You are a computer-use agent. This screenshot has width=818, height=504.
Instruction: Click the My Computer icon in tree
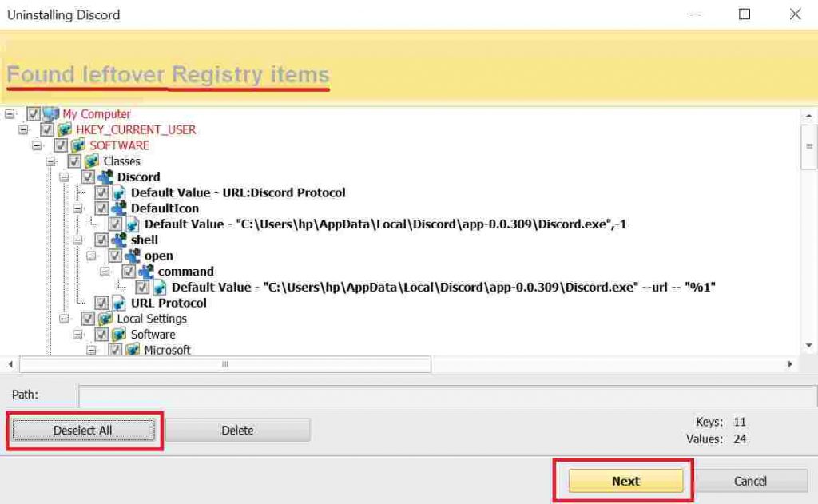point(50,113)
